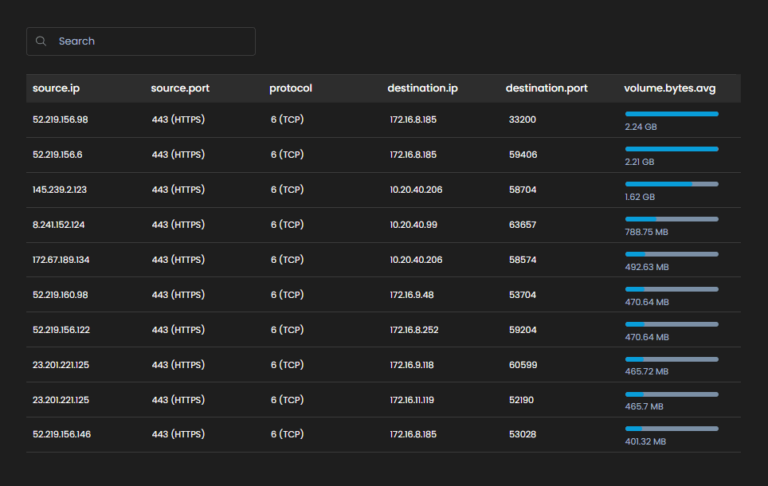Sort by source.port column header
The width and height of the screenshot is (768, 486).
[182, 88]
